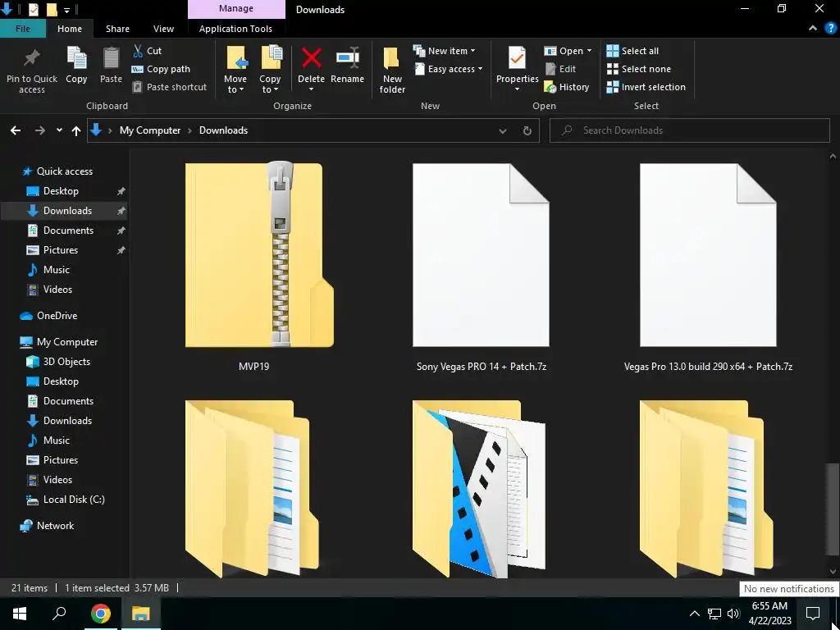The image size is (840, 630).
Task: Open pinned Downloads under Quick access
Action: (67, 211)
